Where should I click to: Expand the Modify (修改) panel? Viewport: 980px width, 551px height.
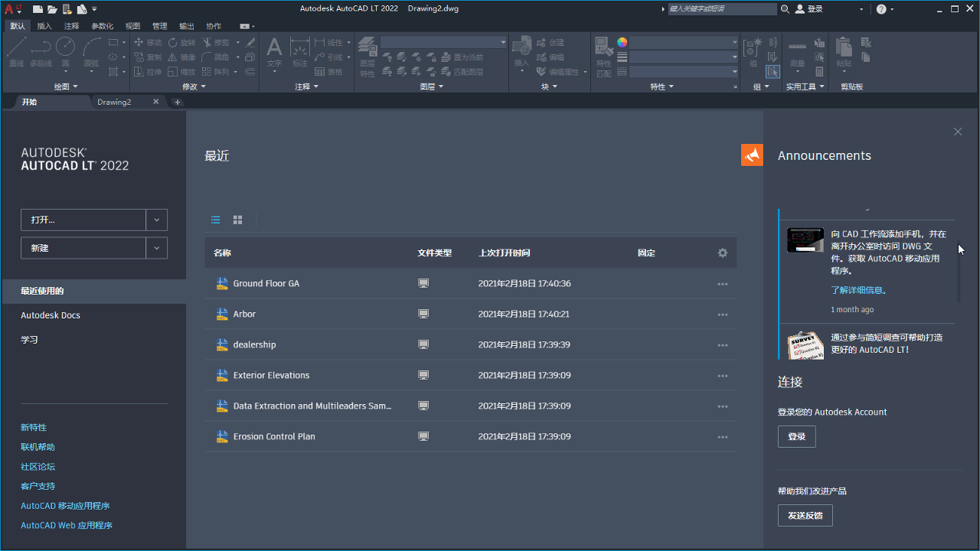194,86
